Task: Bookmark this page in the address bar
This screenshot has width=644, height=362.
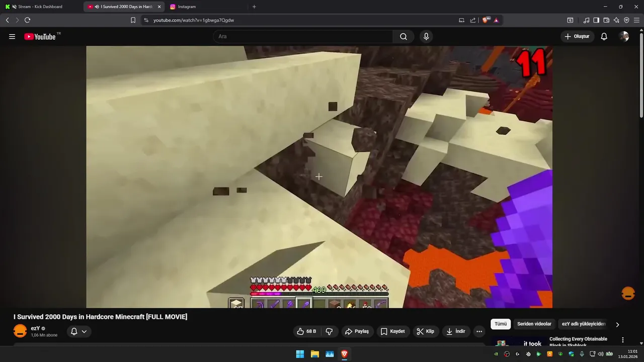Action: pos(133,20)
